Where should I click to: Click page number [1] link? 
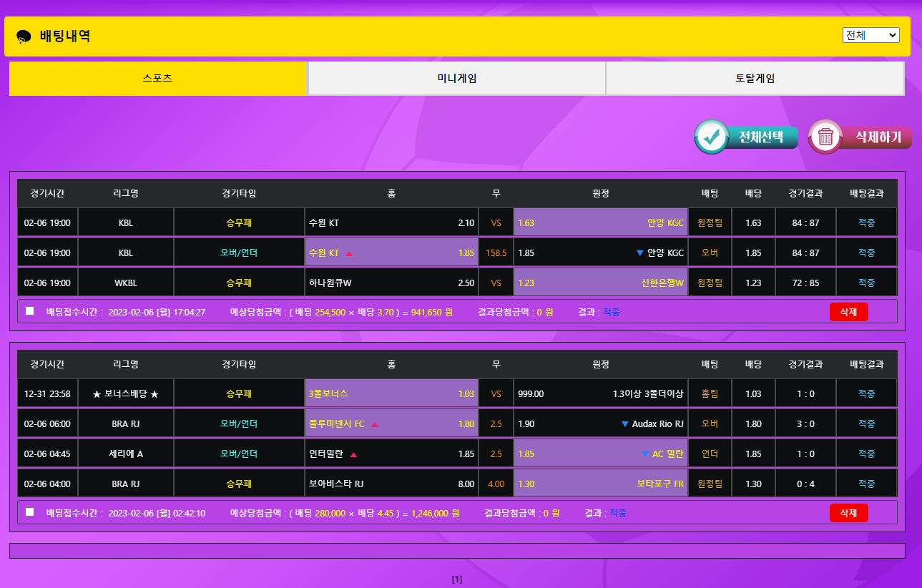[457, 579]
